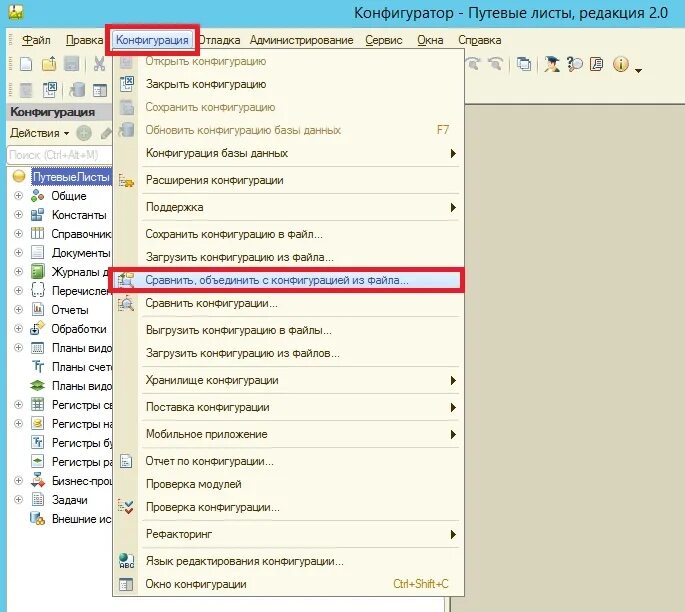Screen dimensions: 685x612
Task: Choose Загрузить конфигурацию из файлов
Action: 286,353
